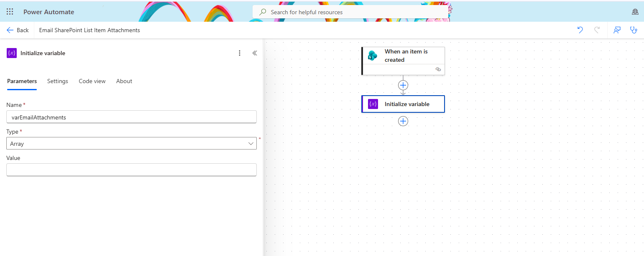Image resolution: width=644 pixels, height=256 pixels.
Task: Select the Parameters tab
Action: (x=22, y=81)
